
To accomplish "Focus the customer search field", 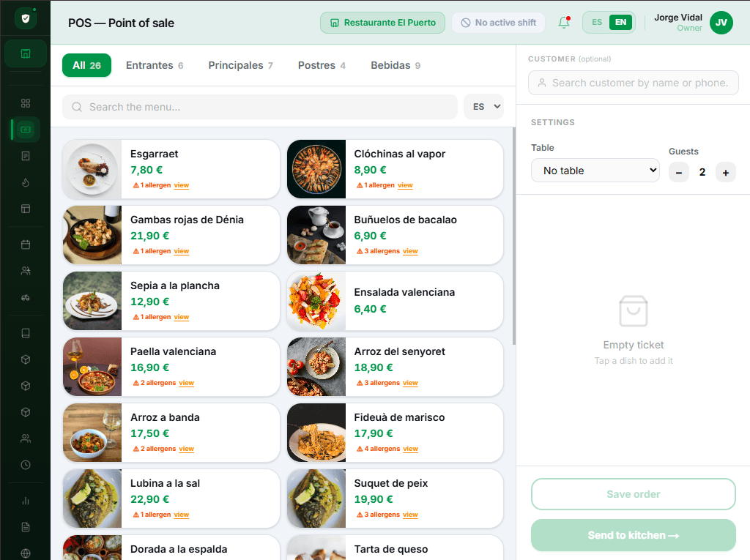I will pos(634,83).
